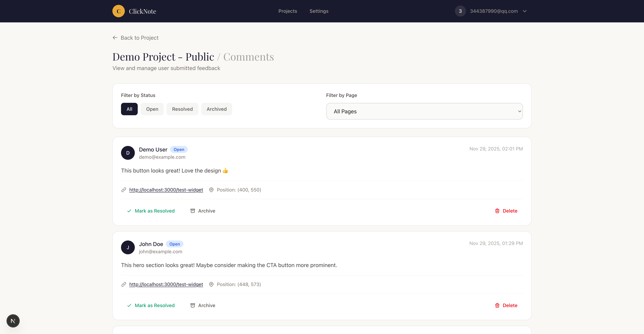Click Demo User's D avatar

(128, 153)
